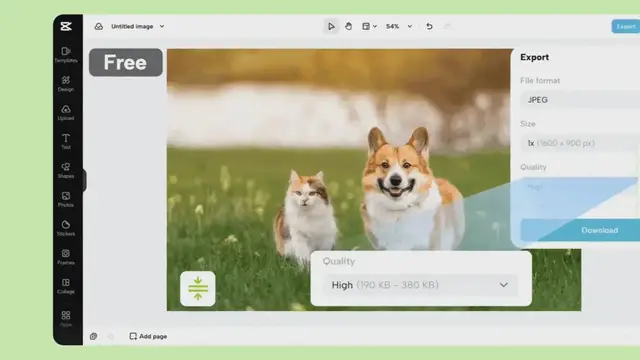
Task: Open the Design panel
Action: coord(66,84)
